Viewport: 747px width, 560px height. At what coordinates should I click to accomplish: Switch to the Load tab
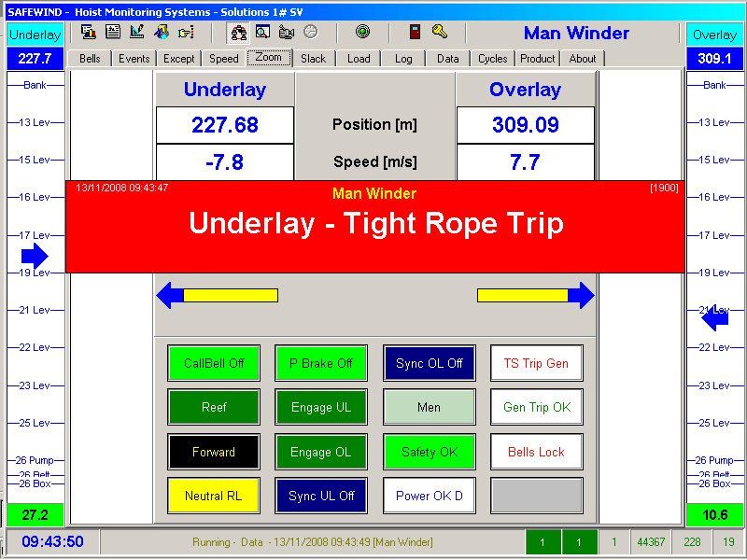(359, 59)
